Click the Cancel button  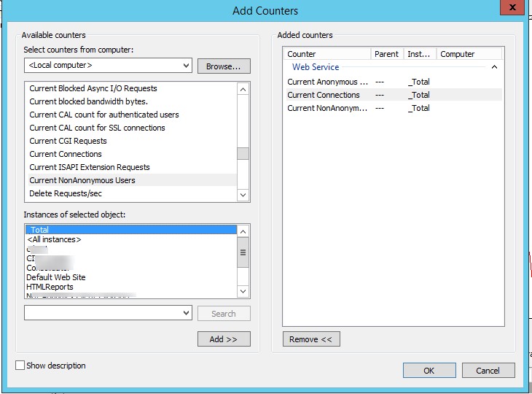(488, 370)
